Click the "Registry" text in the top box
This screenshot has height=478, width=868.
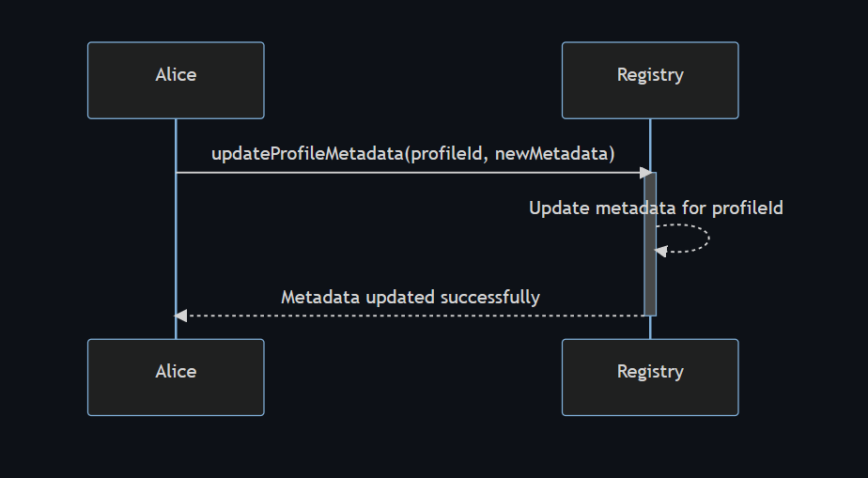650,75
